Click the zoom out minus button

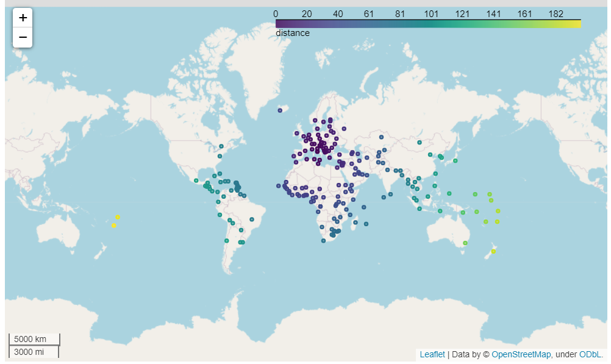coord(22,37)
